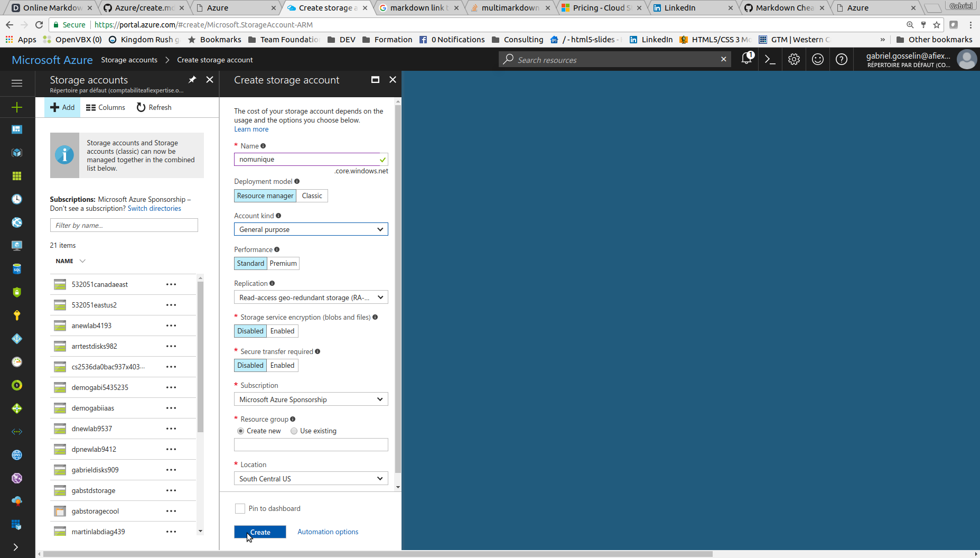Launch Cloud Shell from the top bar
Screen dimensions: 980x558
770,59
